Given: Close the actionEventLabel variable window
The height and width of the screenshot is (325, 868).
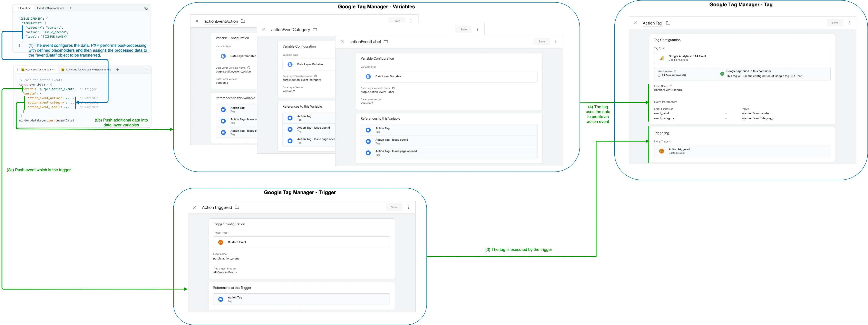Looking at the screenshot, I should (342, 41).
